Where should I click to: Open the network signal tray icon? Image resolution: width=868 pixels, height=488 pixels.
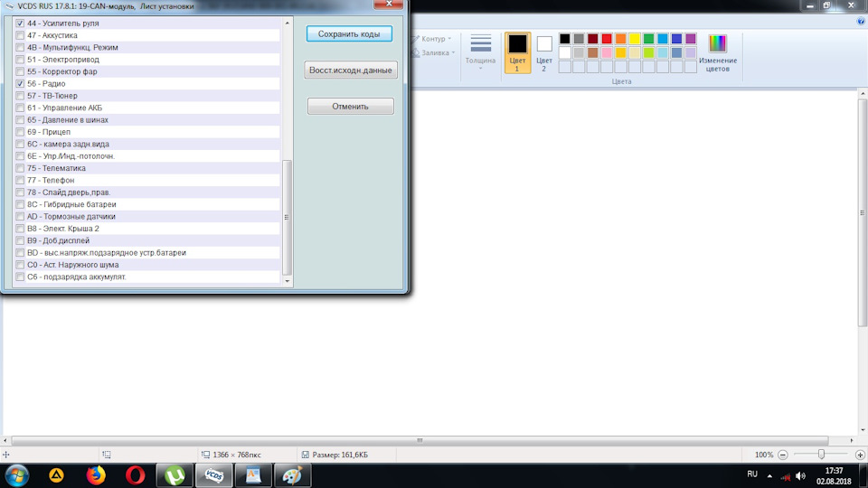786,476
